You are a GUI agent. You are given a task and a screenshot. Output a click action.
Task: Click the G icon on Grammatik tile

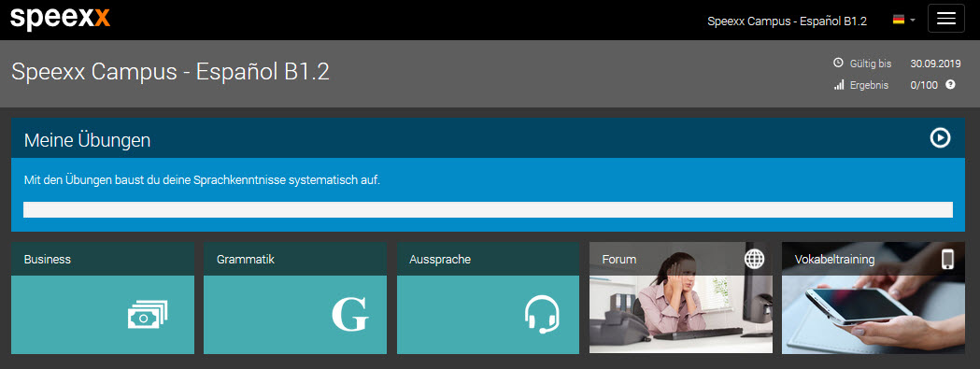[x=350, y=314]
